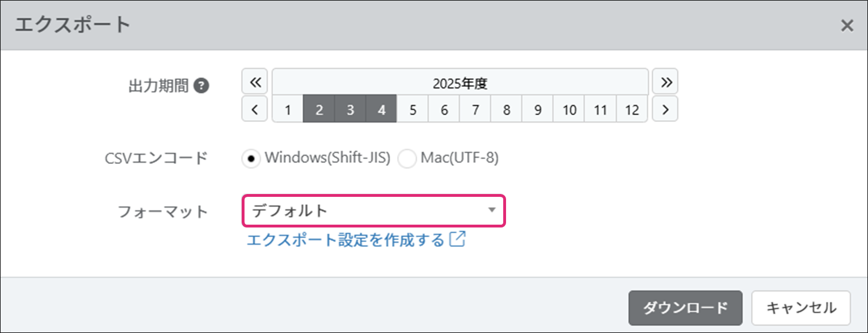Choose Mac(UTF-8) encoding radio
Screen dimensions: 868x333
tap(407, 159)
